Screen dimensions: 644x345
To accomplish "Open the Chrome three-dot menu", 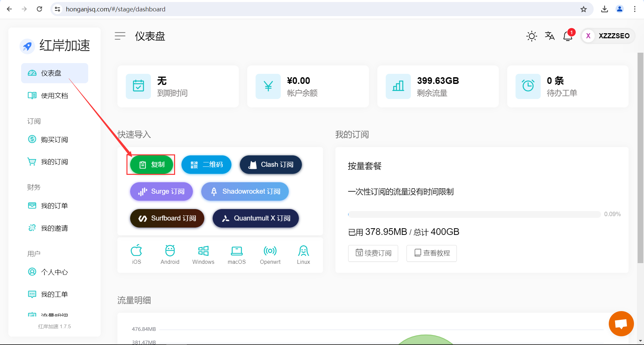I will coord(635,9).
